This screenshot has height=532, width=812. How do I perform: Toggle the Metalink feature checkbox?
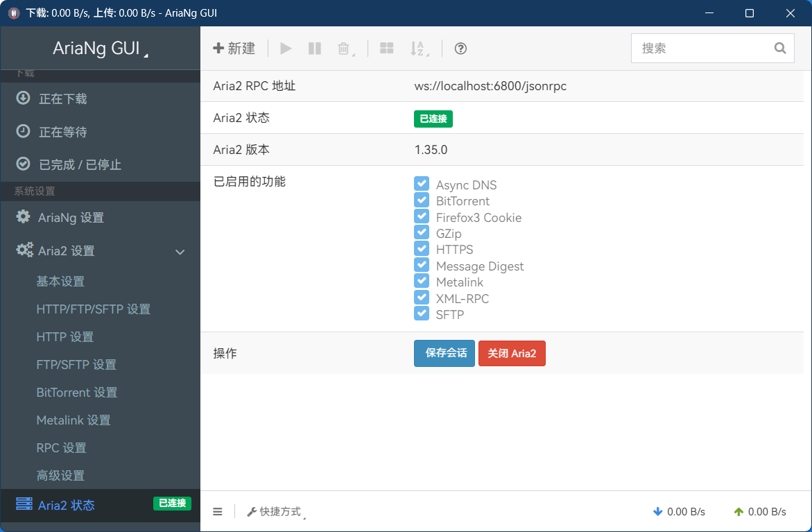[422, 281]
